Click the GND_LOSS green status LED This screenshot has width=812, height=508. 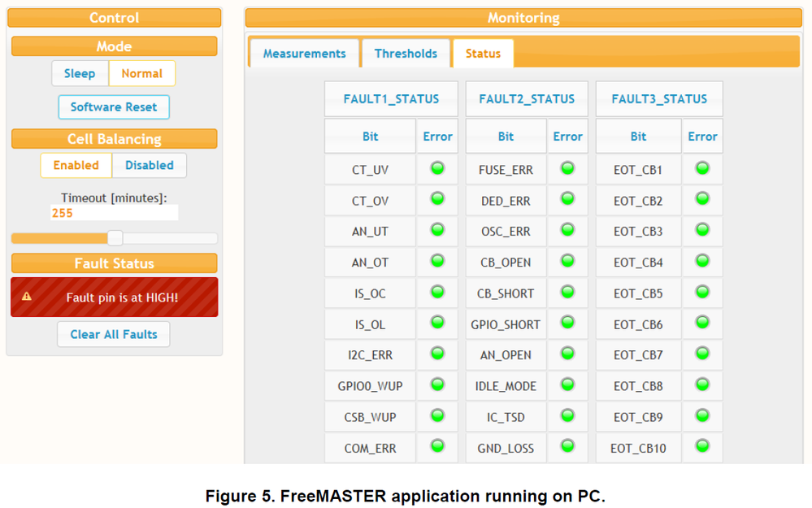[x=567, y=445]
